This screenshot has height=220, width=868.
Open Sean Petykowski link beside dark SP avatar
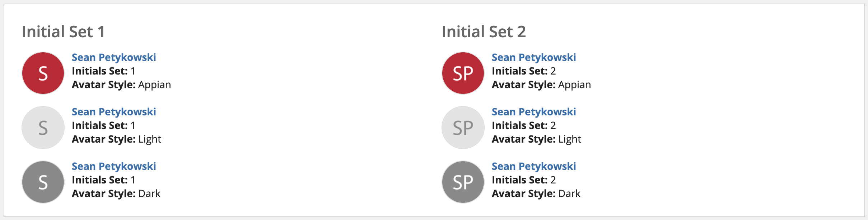tap(534, 166)
